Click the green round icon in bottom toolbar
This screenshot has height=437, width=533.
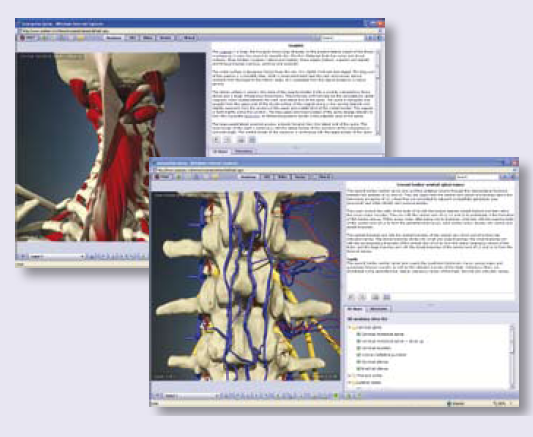[336, 396]
